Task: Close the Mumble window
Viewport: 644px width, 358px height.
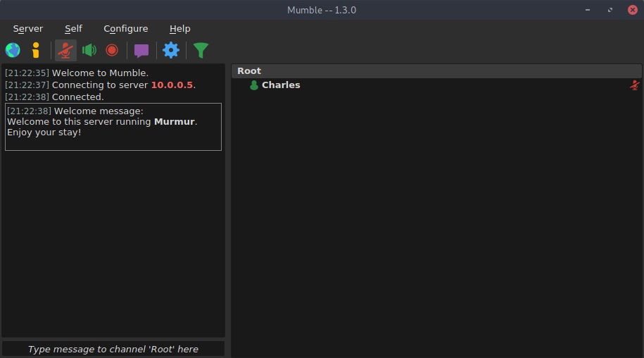Action: (633, 10)
